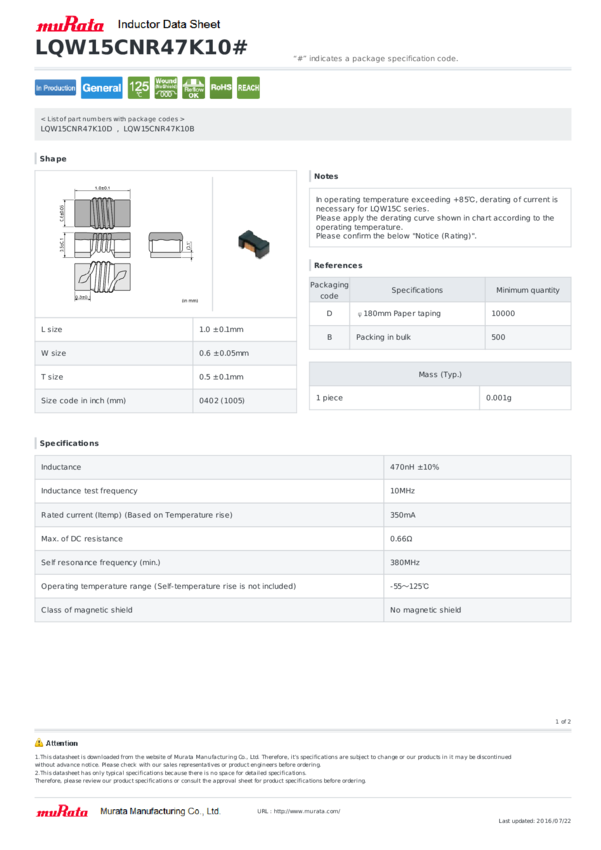
Task: Click the Wound type inductor icon
Action: point(166,88)
